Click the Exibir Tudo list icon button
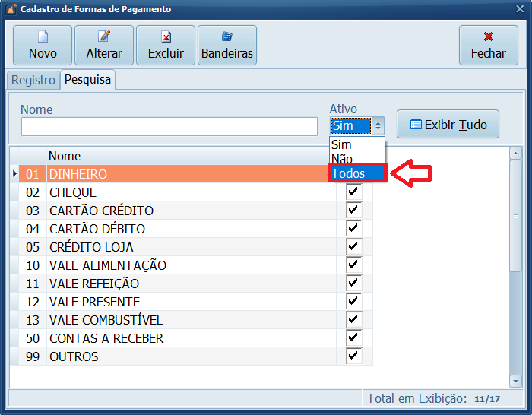The width and height of the screenshot is (532, 415). tap(448, 125)
